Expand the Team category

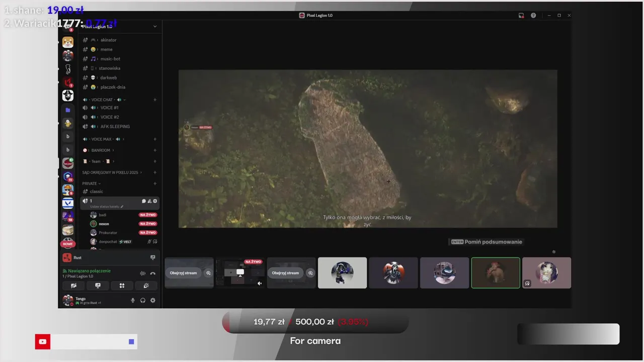click(99, 161)
